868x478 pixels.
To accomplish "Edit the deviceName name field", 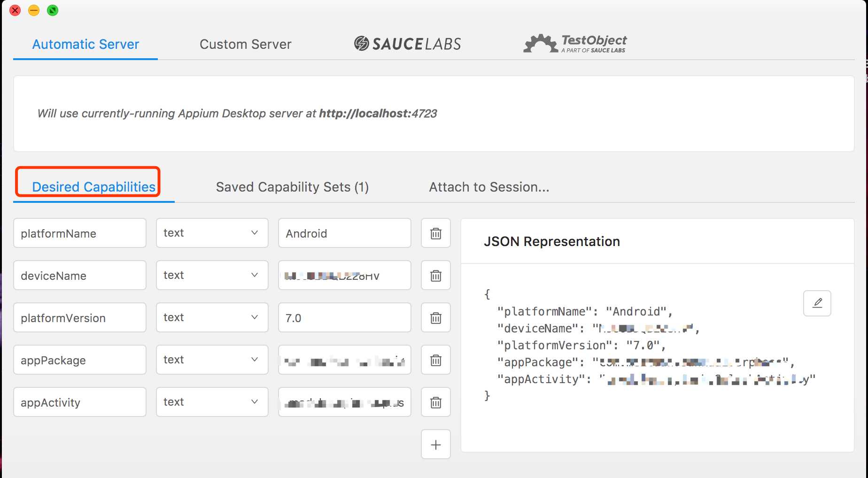I will pos(80,275).
